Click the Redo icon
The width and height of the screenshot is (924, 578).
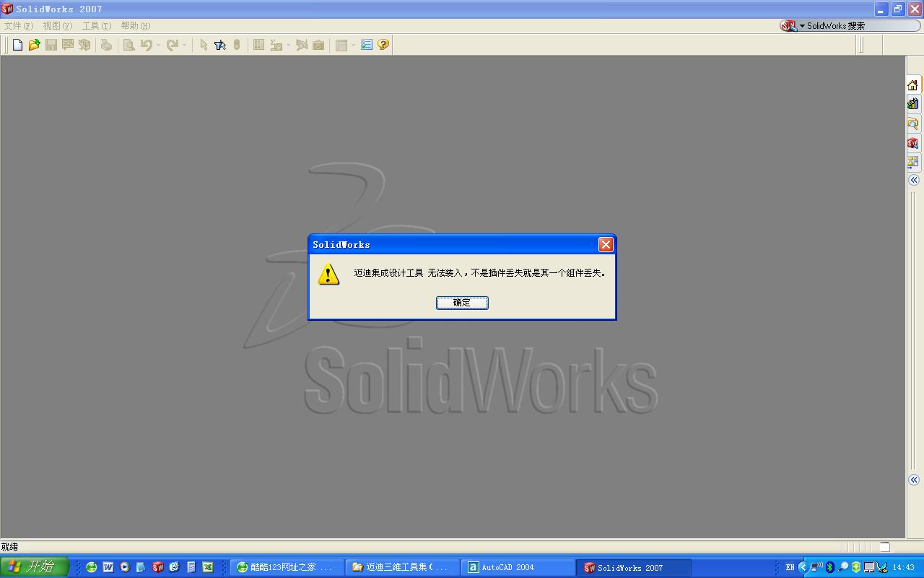[172, 44]
